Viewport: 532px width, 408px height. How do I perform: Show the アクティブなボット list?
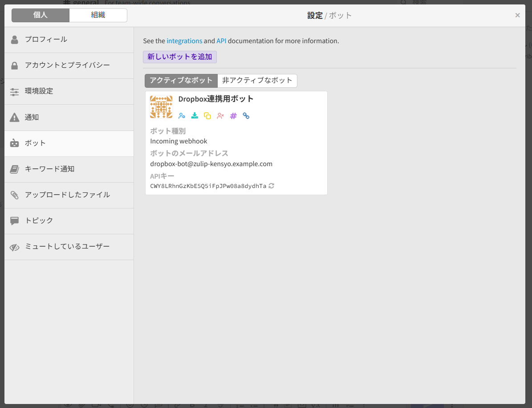tap(181, 81)
